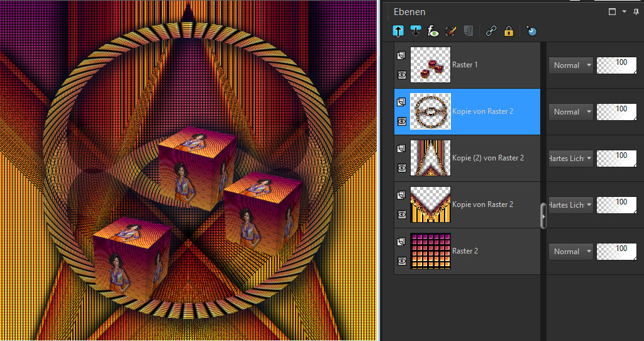Screen dimensions: 644x341
Task: Adjust opacity slider of Raster 1
Action: (616, 65)
